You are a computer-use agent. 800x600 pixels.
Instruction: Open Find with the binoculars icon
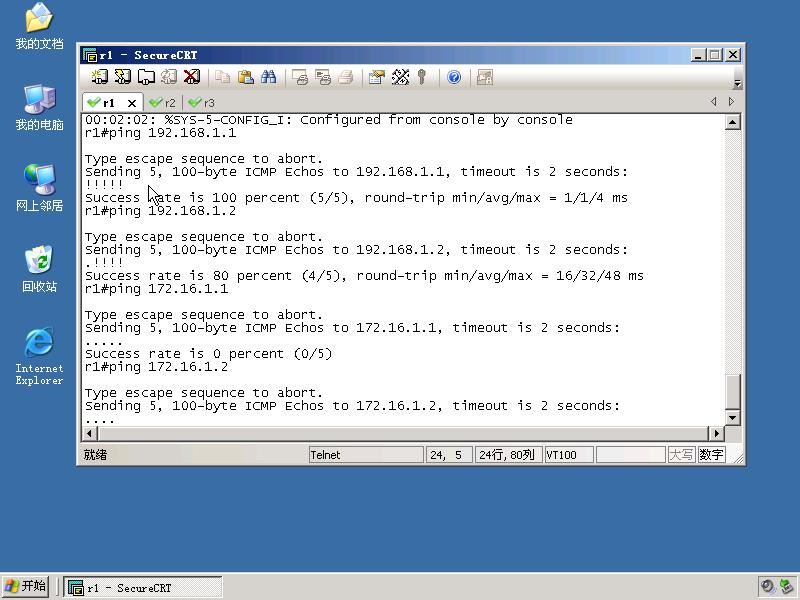(269, 77)
